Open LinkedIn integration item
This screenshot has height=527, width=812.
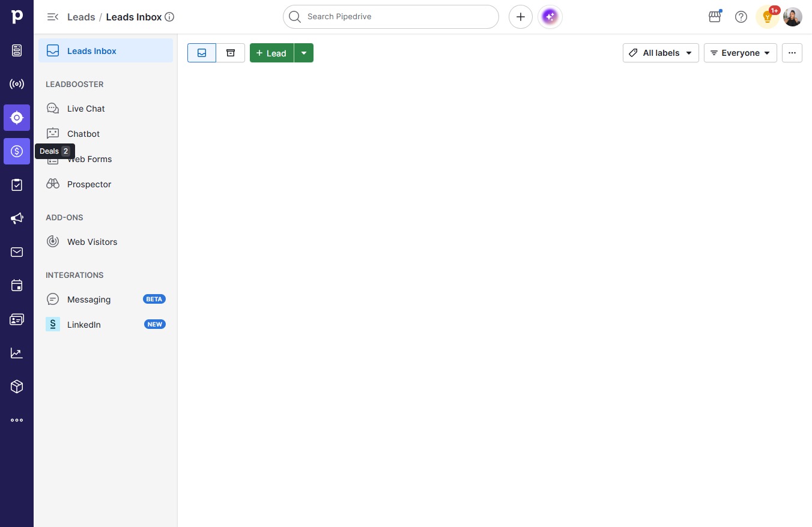coord(106,325)
